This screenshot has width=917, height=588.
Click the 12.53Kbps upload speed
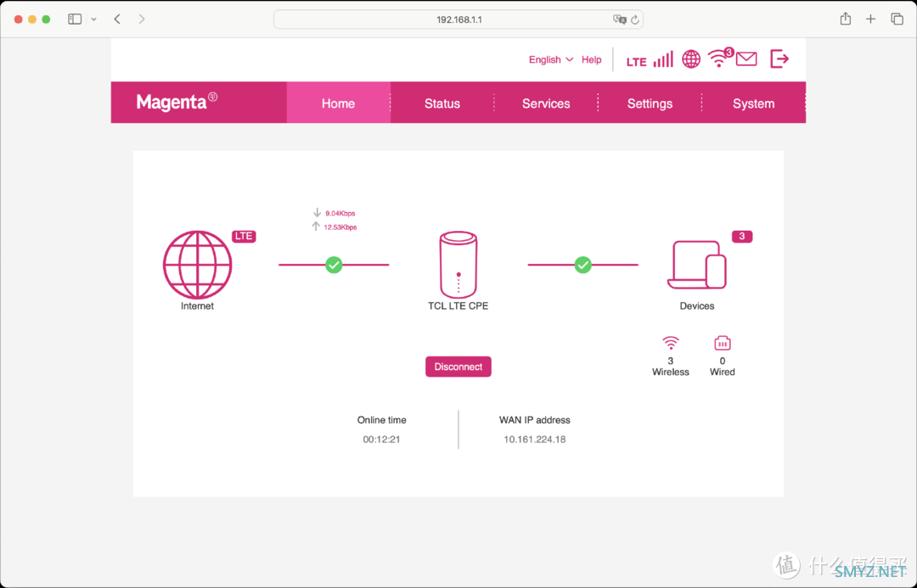pyautogui.click(x=340, y=227)
